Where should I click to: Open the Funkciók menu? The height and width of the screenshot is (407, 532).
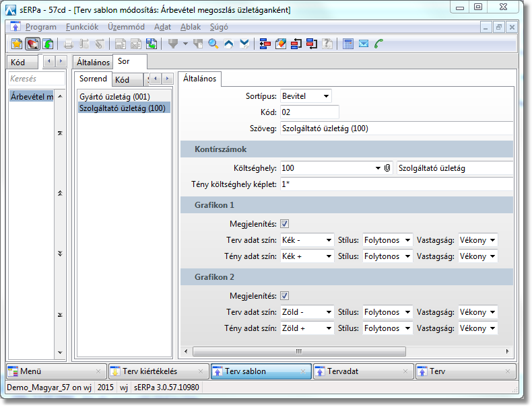(x=82, y=27)
